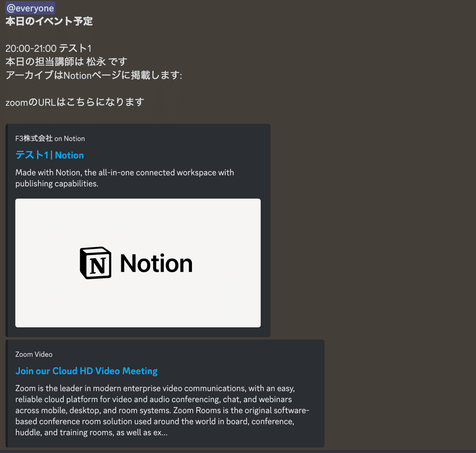Open the Join our Cloud HD Video Meeting link
Screen dimensions: 476x453
click(86, 371)
